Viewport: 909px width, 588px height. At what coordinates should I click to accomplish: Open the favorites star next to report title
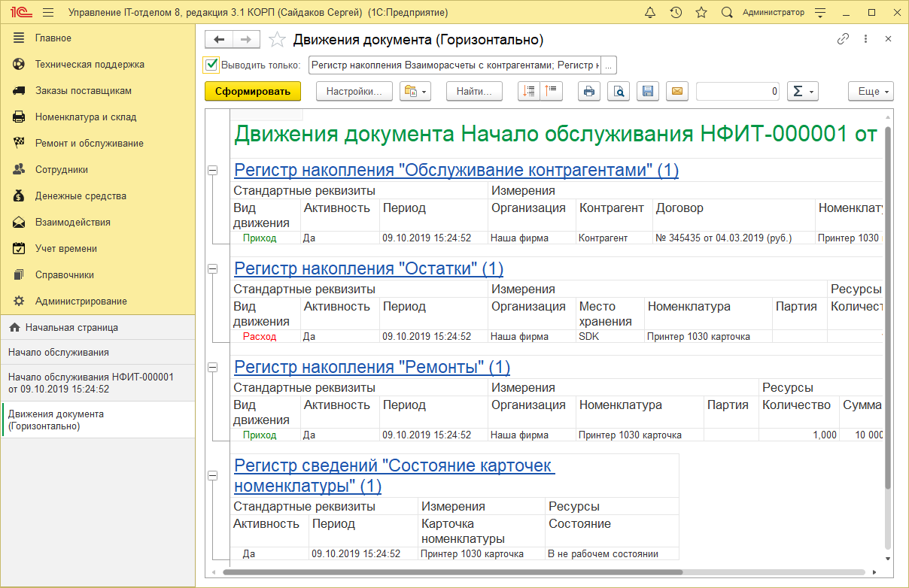point(277,39)
